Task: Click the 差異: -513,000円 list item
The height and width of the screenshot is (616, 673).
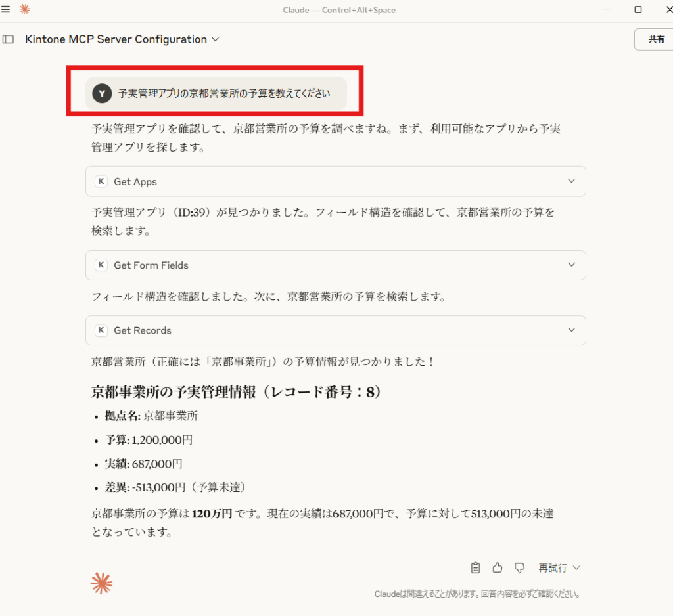Action: pyautogui.click(x=175, y=487)
